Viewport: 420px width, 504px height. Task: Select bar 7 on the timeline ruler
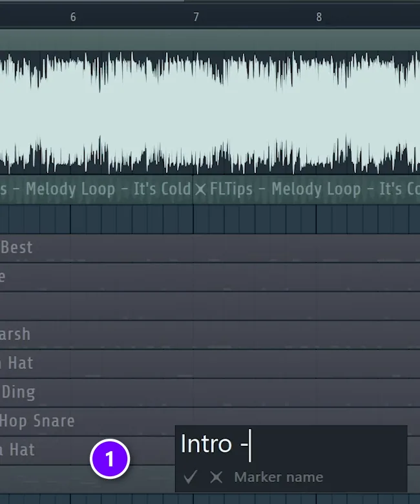coord(196,17)
